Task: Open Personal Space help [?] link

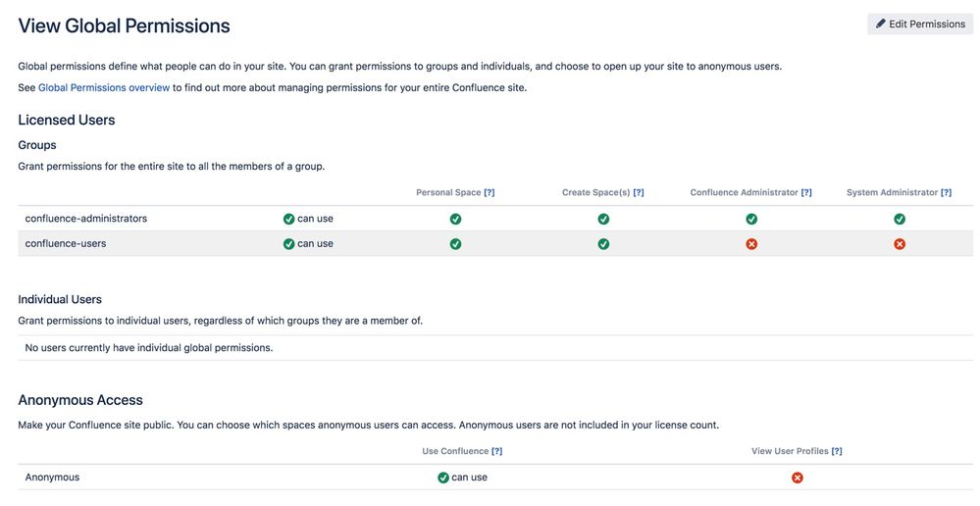Action: pyautogui.click(x=489, y=192)
